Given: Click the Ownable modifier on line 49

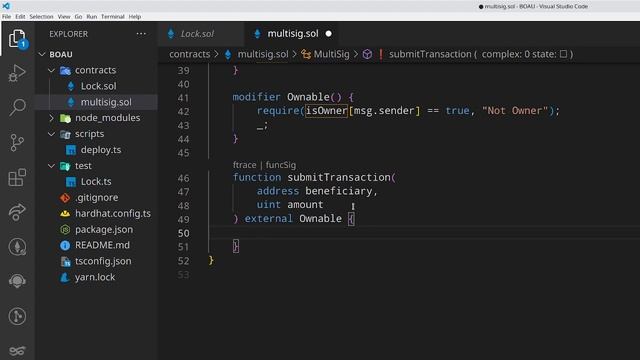Looking at the screenshot, I should 320,219.
